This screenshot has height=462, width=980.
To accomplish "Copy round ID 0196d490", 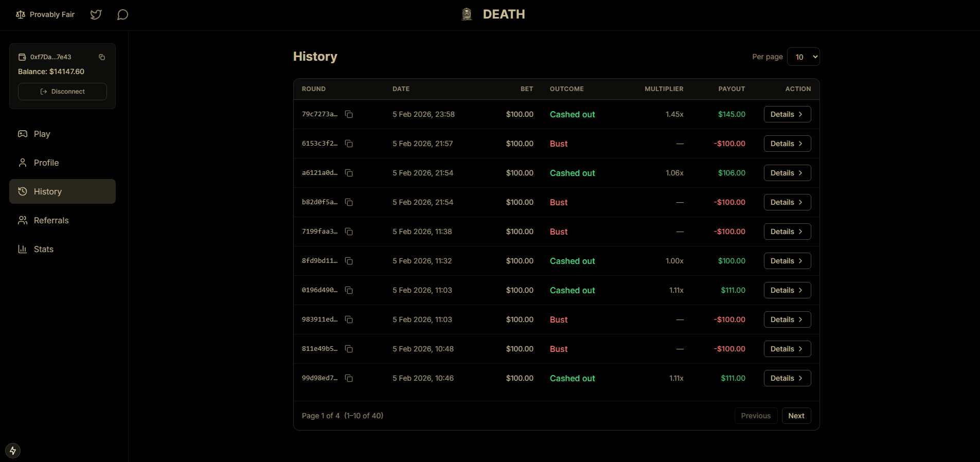I will [349, 290].
